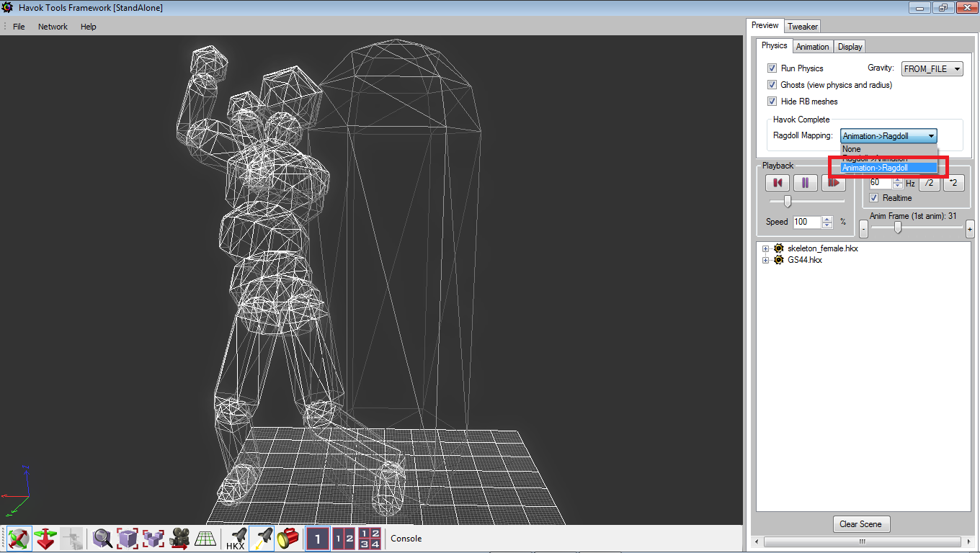980x553 pixels.
Task: Click the movie camera icon
Action: 179,538
